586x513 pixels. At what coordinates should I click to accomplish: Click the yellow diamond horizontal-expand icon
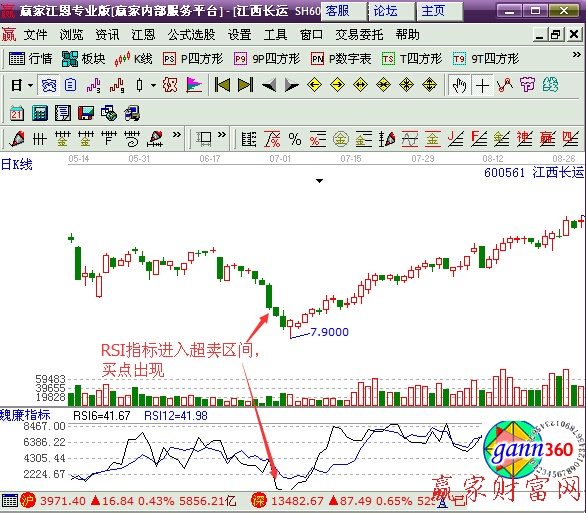point(360,85)
